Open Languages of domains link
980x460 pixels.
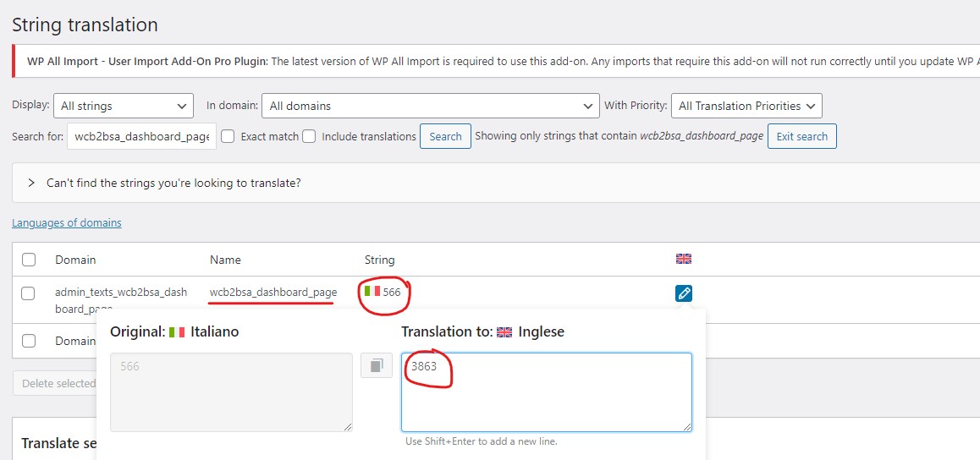coord(67,223)
